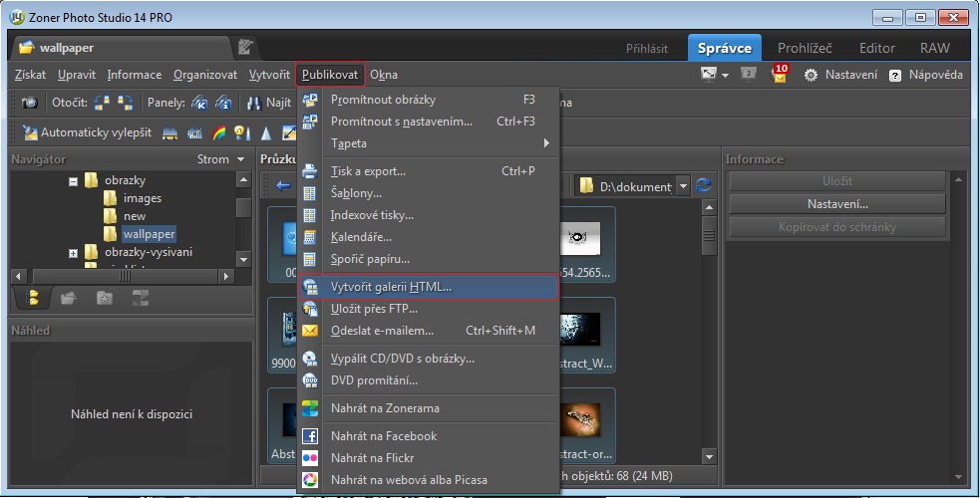The height and width of the screenshot is (498, 980).
Task: Open the messages envelope icon with 10 badge
Action: (780, 75)
